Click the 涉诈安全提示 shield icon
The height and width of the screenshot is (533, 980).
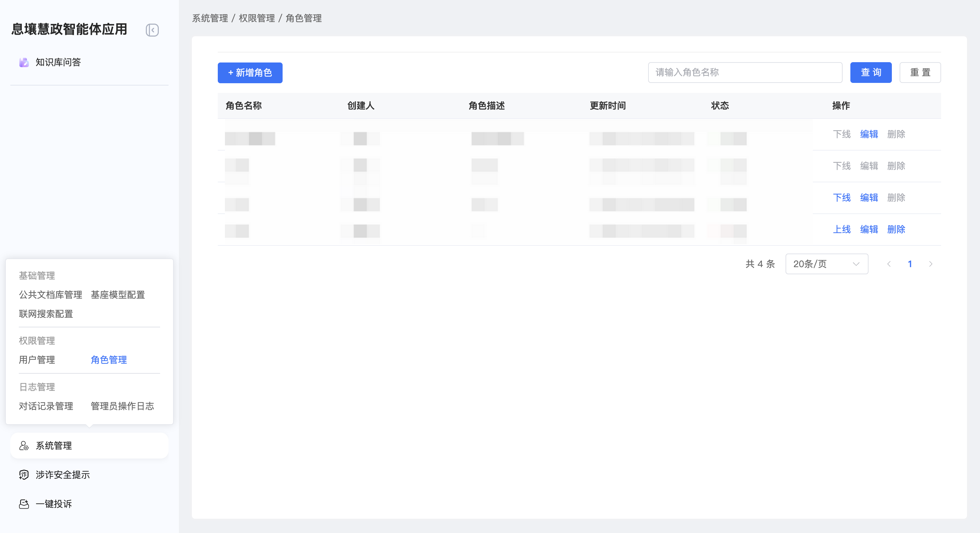click(24, 475)
